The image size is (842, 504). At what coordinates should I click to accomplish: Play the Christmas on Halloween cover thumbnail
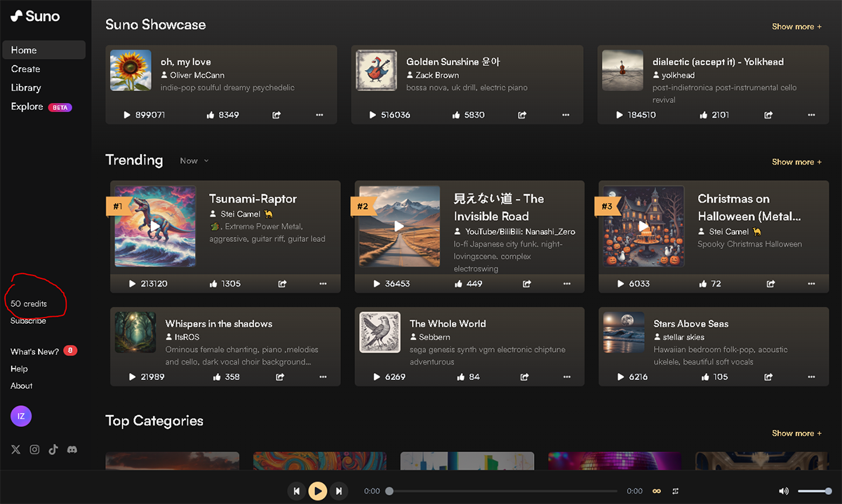point(643,226)
